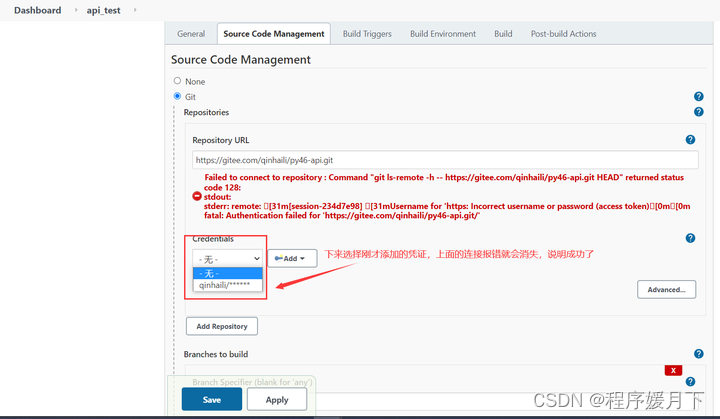Show help for Repository URL field
Viewport: 720px width, 419px height.
(690, 140)
